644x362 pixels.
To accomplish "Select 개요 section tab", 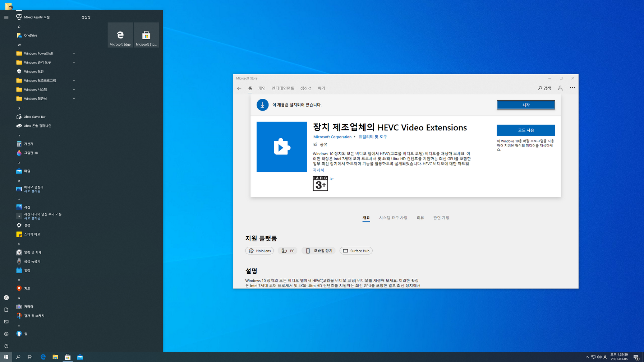I will (366, 218).
